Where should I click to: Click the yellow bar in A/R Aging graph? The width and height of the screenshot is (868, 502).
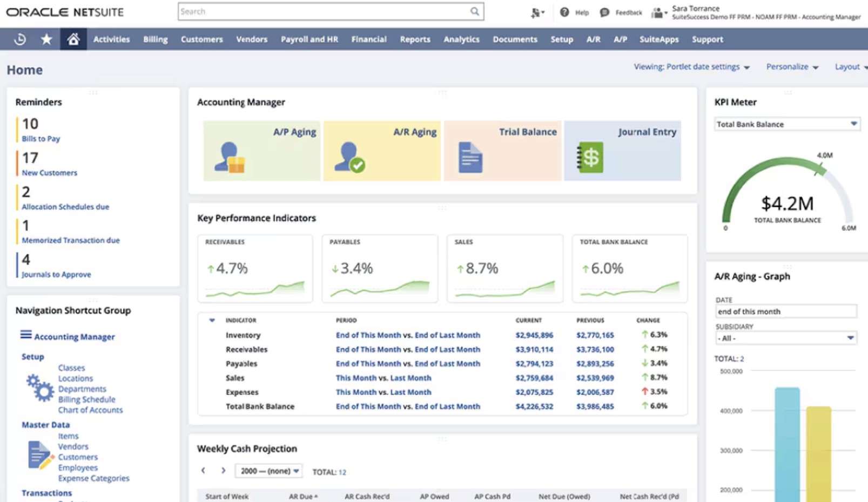tap(819, 454)
